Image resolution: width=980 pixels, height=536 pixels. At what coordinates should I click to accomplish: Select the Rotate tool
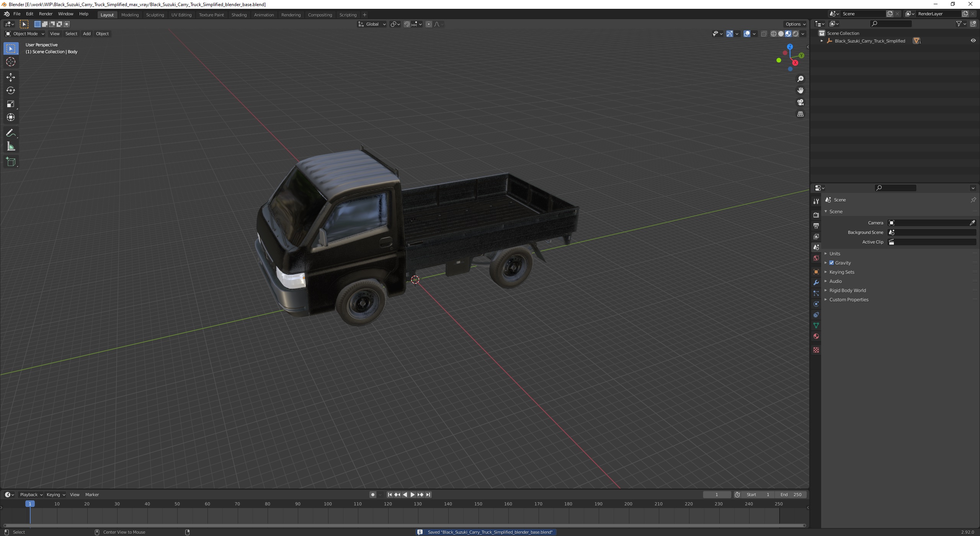click(11, 90)
